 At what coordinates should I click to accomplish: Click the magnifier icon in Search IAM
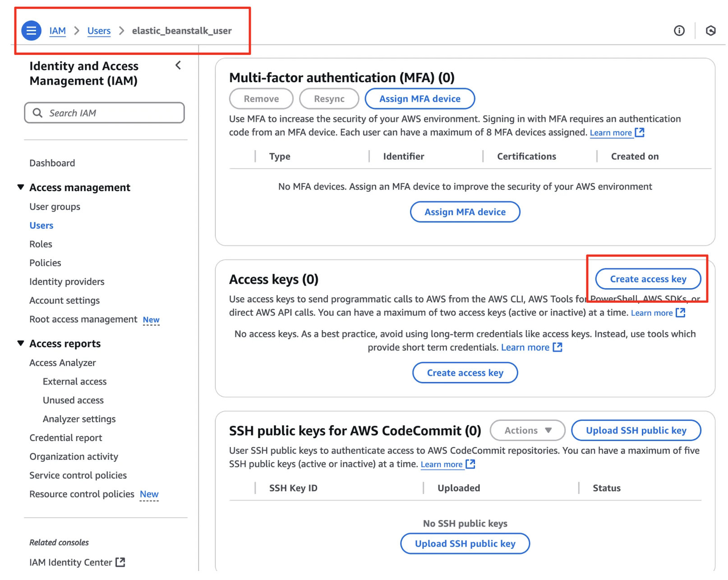click(38, 113)
